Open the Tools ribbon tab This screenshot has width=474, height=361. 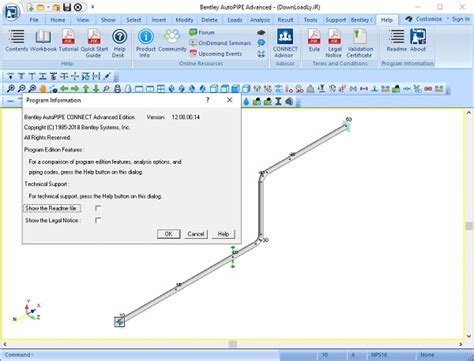pyautogui.click(x=310, y=20)
